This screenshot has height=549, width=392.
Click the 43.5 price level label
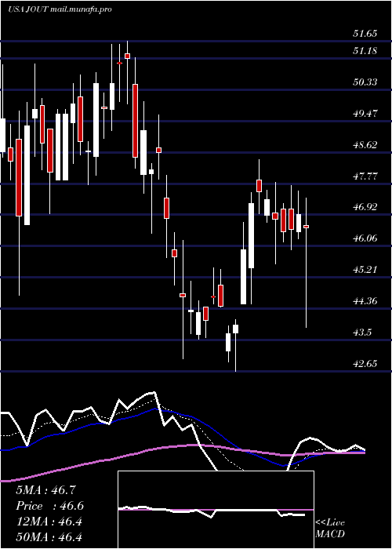[362, 333]
